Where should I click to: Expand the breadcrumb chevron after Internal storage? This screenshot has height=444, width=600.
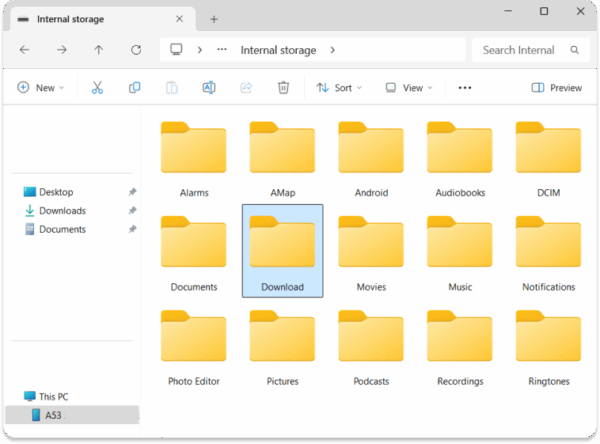pos(332,50)
